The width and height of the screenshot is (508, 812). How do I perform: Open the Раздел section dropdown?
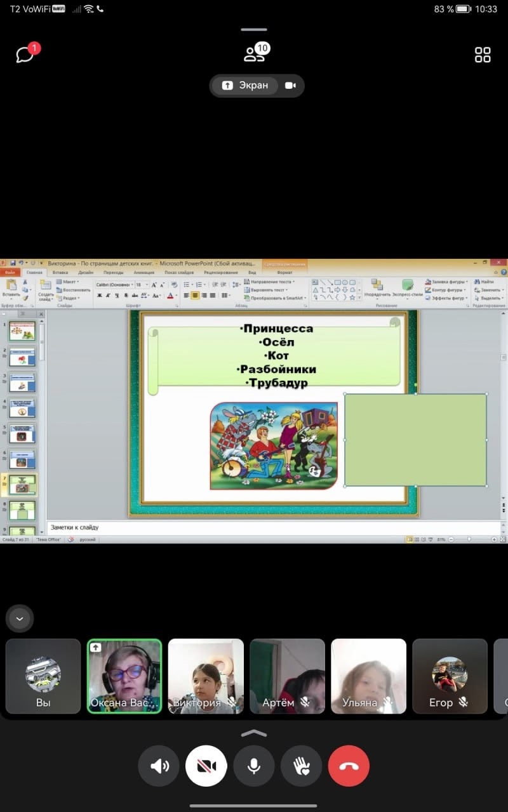[x=69, y=298]
